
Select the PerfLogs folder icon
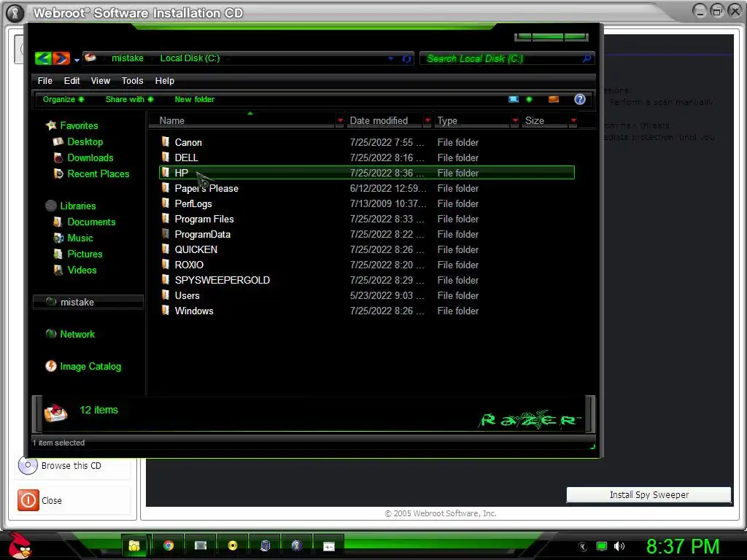point(166,203)
